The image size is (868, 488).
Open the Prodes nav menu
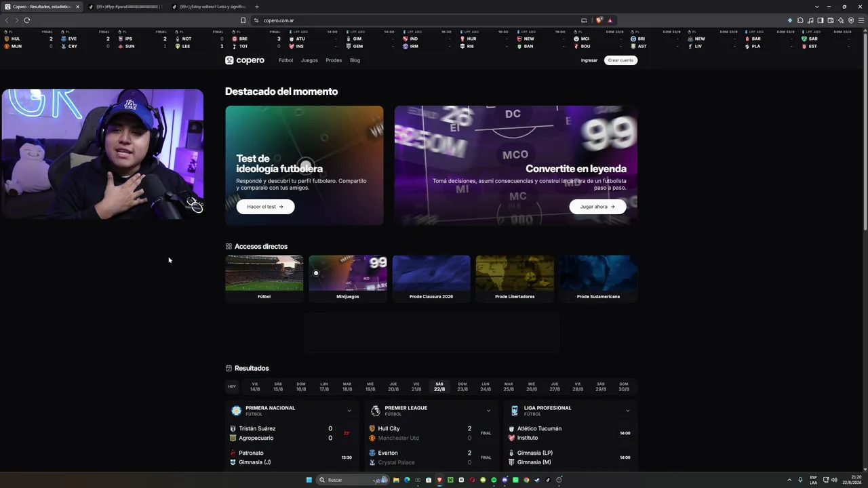point(334,60)
